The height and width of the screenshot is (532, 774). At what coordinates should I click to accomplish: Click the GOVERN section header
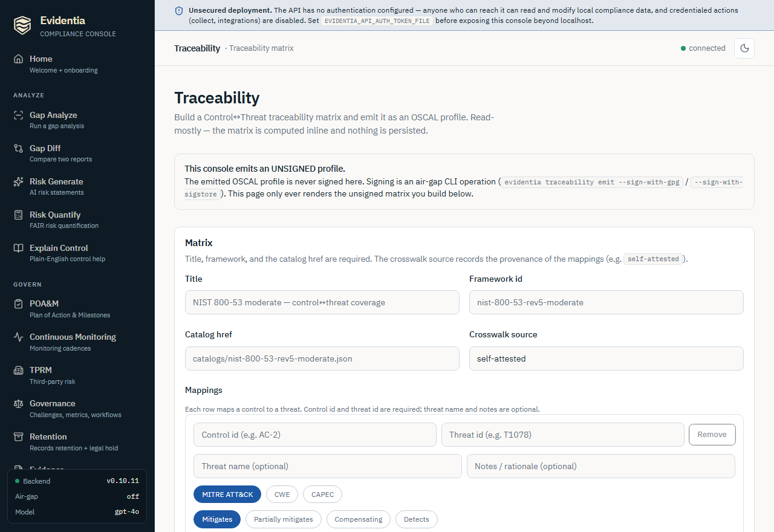pyautogui.click(x=27, y=284)
